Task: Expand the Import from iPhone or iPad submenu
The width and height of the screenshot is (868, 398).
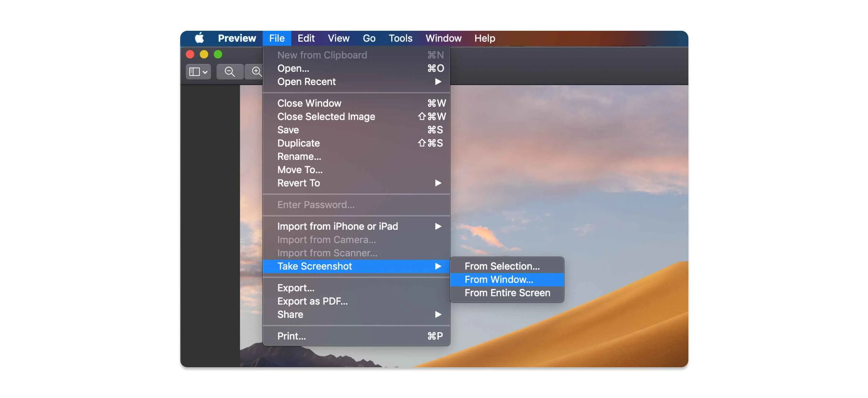Action: [439, 226]
